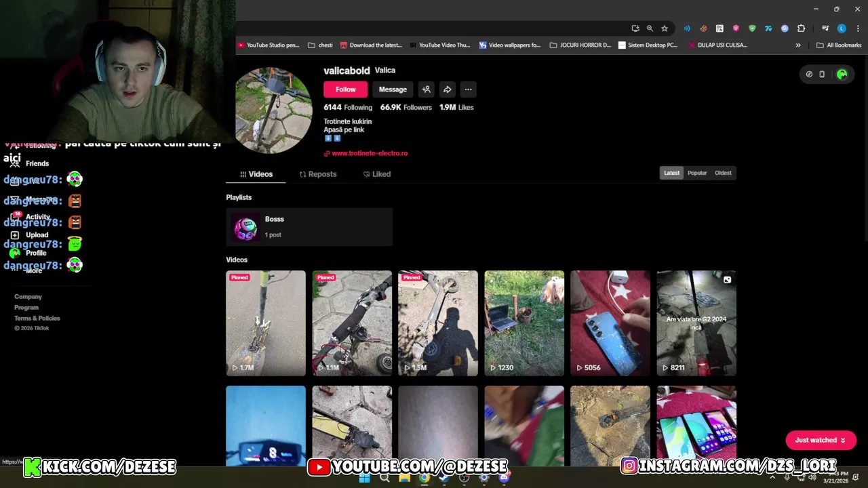Open Discord from the taskbar
Image resolution: width=868 pixels, height=488 pixels.
(504, 478)
